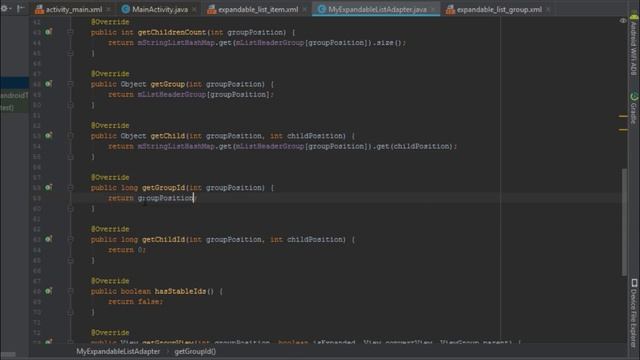The height and width of the screenshot is (360, 640).
Task: Open the expandable_list_item.xml tab
Action: 258,9
